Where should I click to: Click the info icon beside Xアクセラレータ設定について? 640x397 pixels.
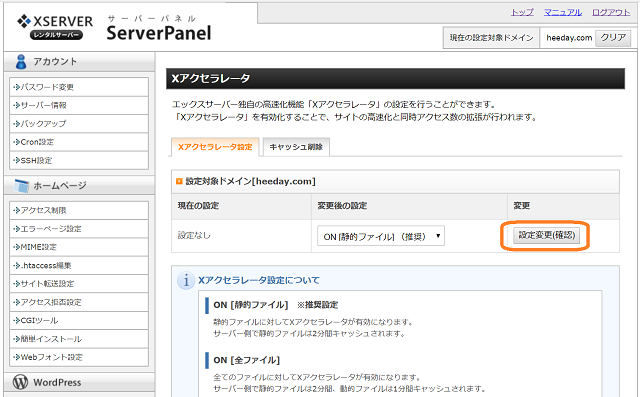pyautogui.click(x=186, y=280)
